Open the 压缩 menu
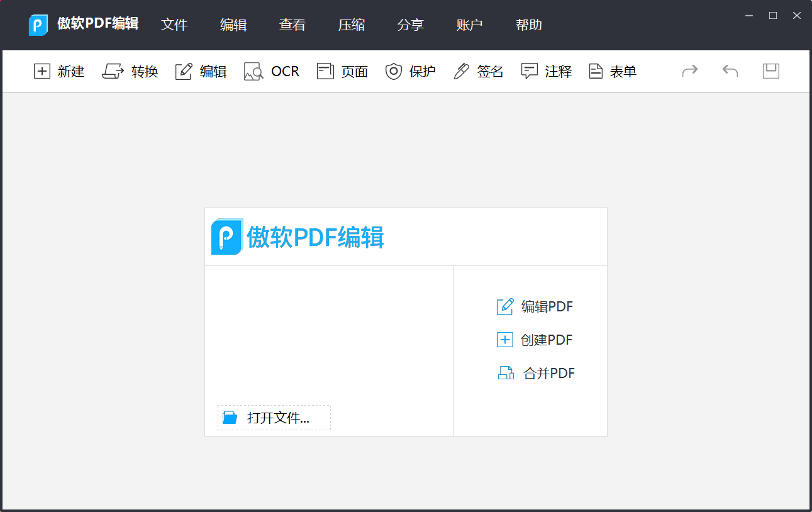 tap(352, 25)
